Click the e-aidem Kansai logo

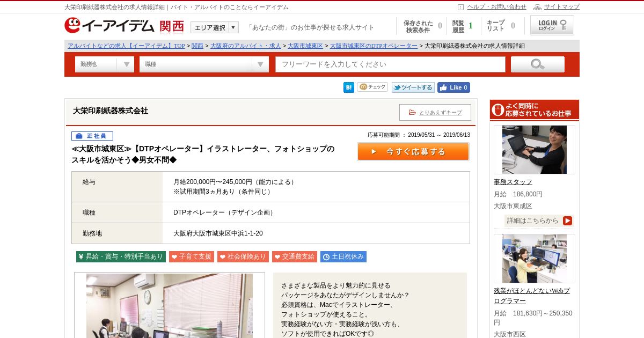click(x=124, y=26)
